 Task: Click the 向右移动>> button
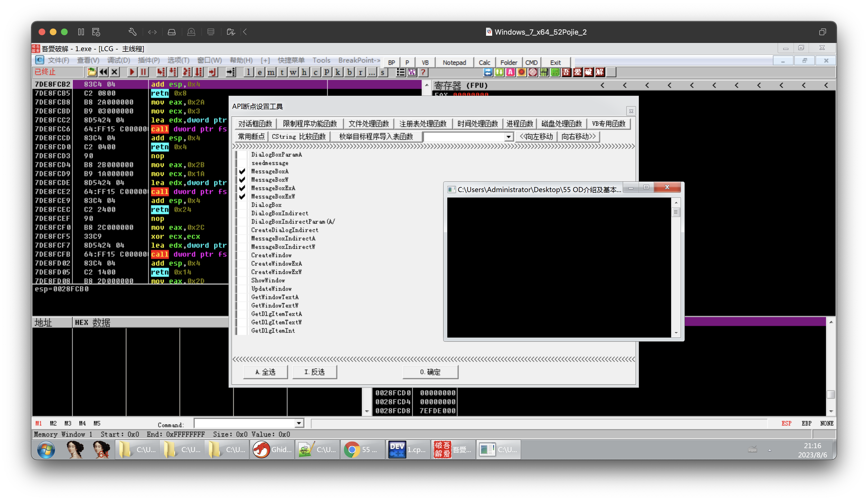click(x=579, y=137)
